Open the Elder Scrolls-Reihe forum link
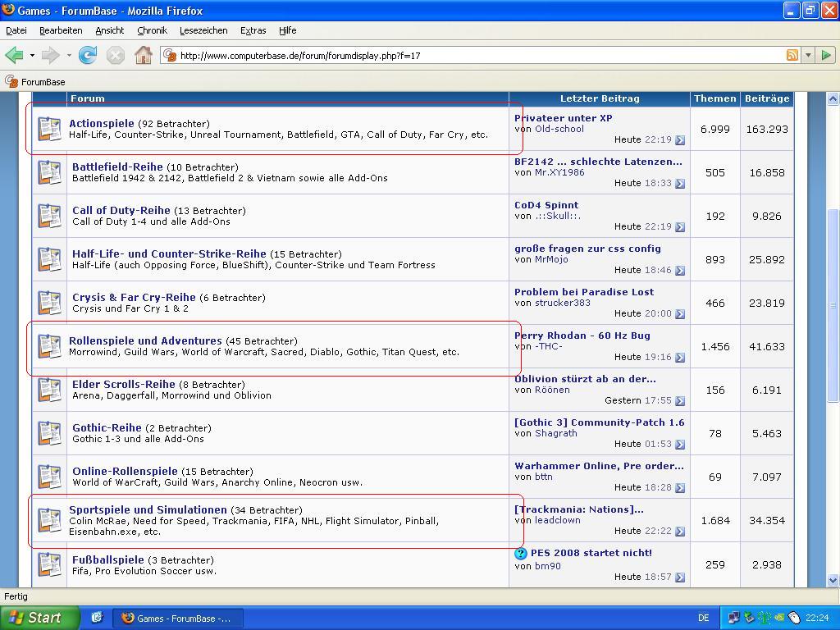The image size is (840, 630). 124,384
